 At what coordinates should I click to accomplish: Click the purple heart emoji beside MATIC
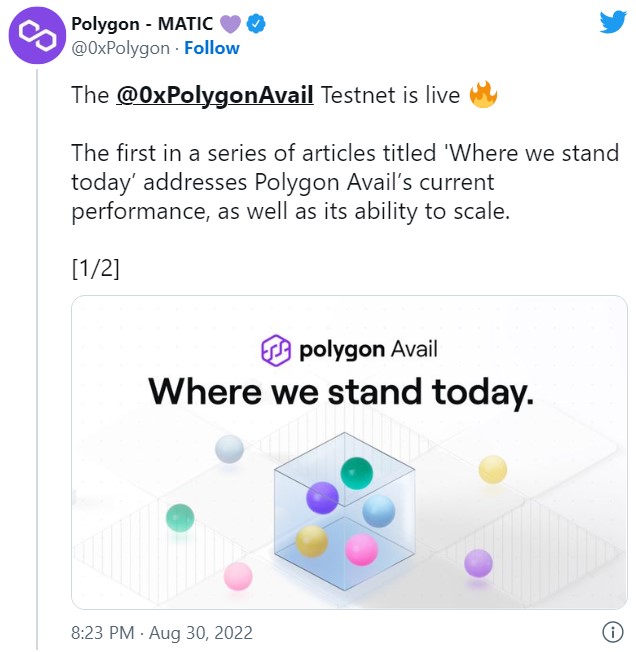[231, 23]
